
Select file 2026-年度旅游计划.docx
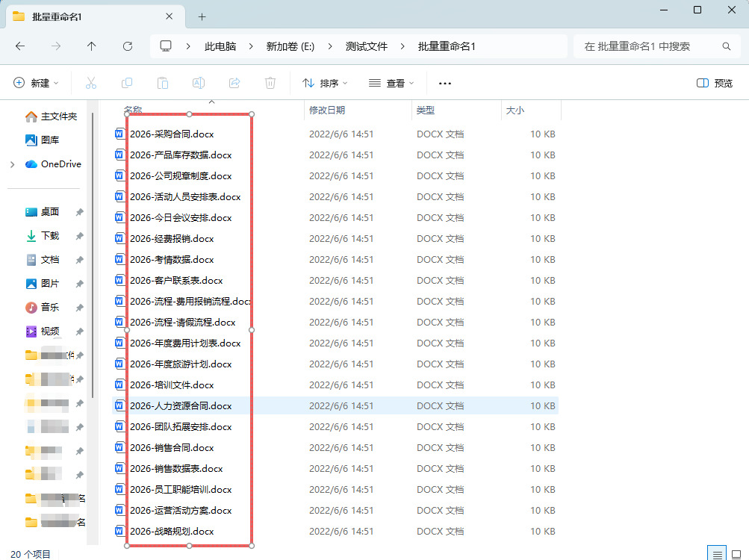click(x=181, y=364)
